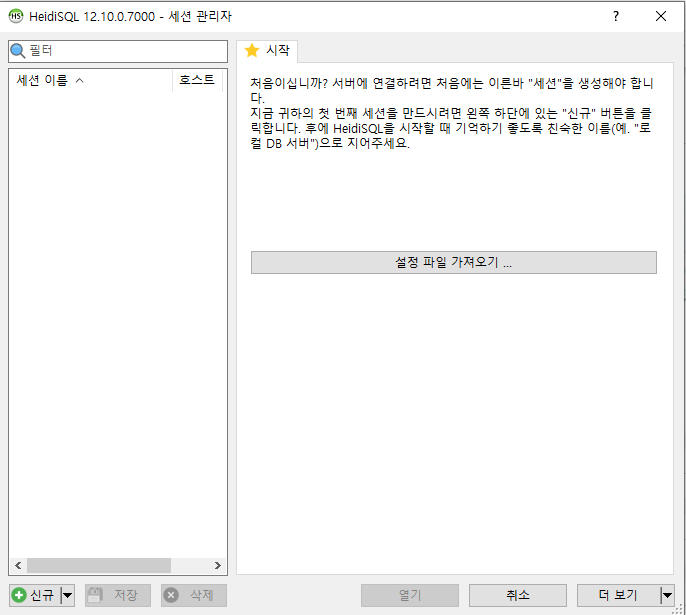The height and width of the screenshot is (615, 686).
Task: Click the magnifier icon in filter box
Action: click(18, 51)
